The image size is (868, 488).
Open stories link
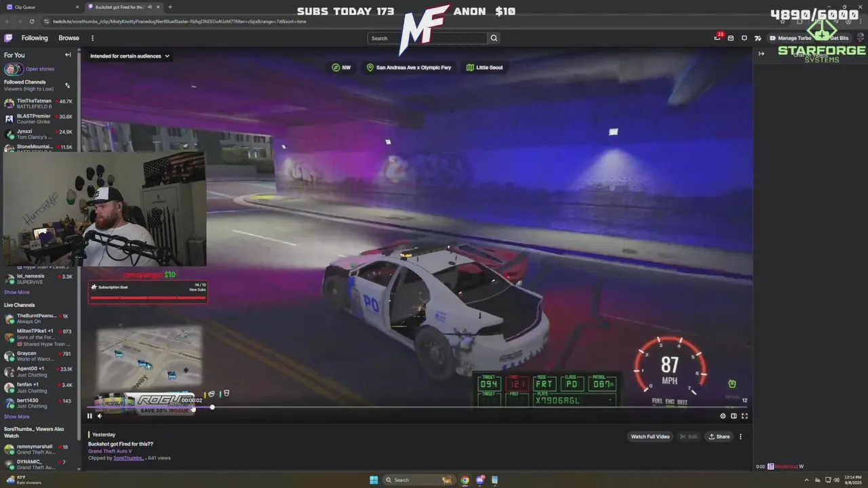point(40,69)
